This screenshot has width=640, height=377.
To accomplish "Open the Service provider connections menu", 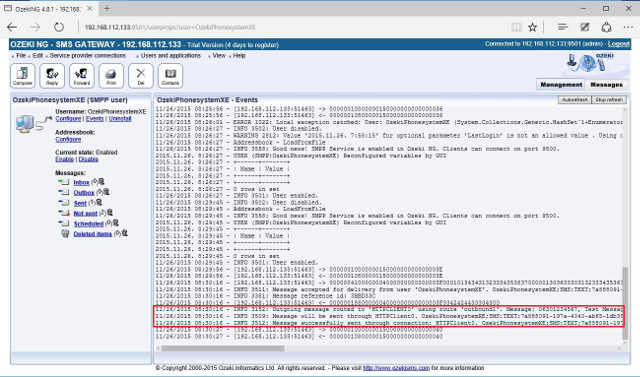I will (x=88, y=55).
